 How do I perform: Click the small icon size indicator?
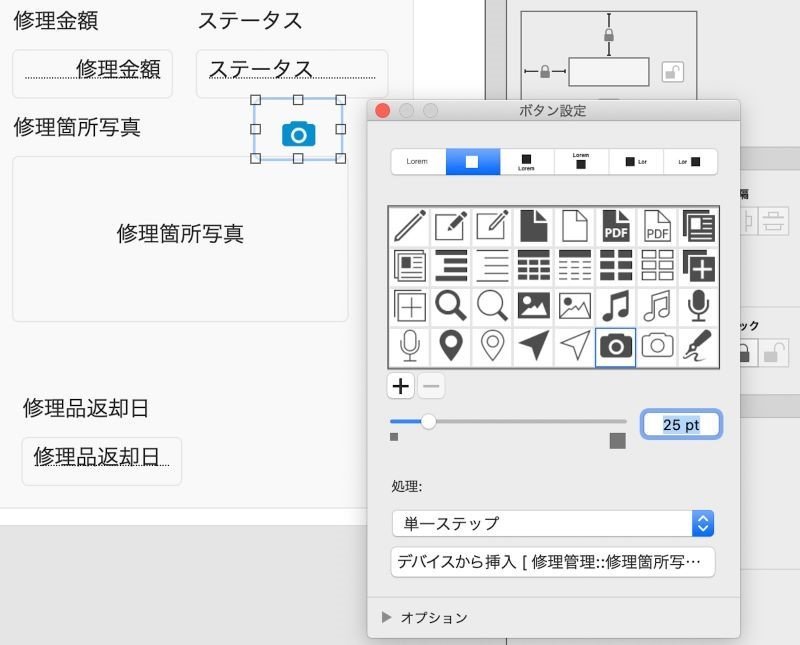pos(394,437)
